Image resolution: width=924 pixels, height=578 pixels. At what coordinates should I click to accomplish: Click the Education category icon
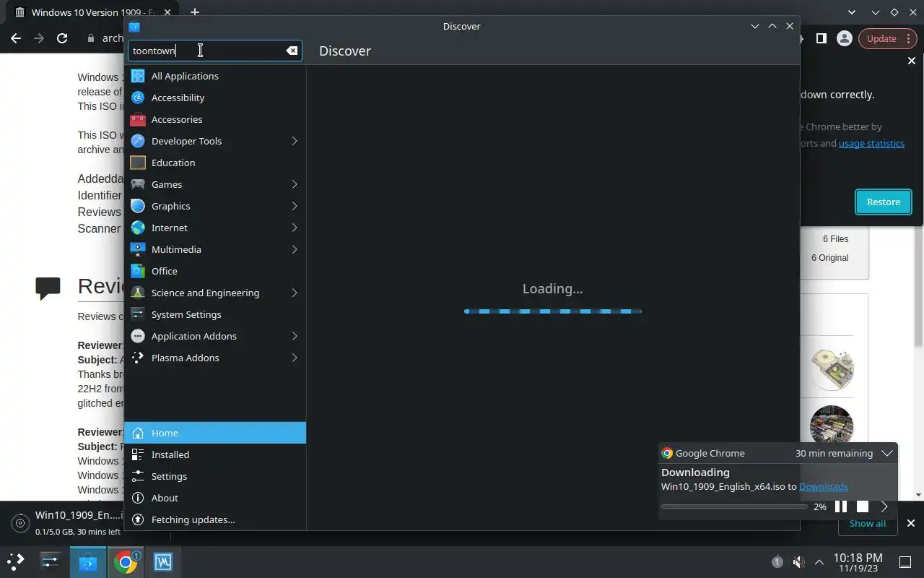pyautogui.click(x=138, y=163)
